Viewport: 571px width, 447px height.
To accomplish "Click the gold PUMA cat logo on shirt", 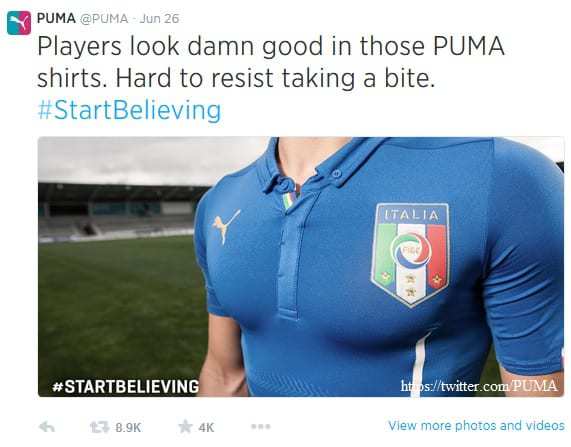I will click(226, 226).
